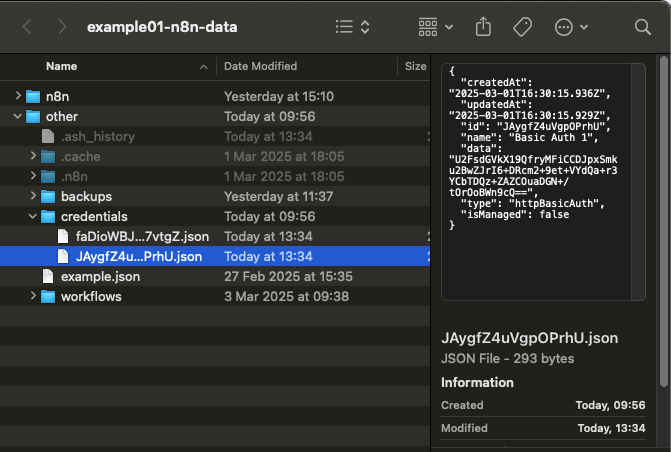
Task: Click the Information section heading
Action: (x=477, y=383)
